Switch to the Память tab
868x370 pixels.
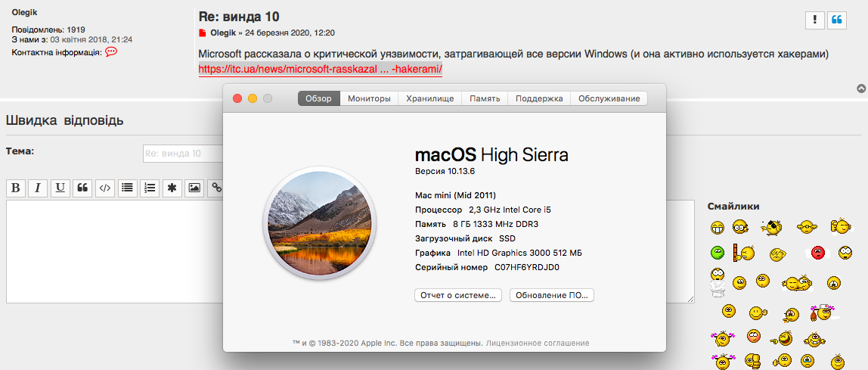coord(485,98)
